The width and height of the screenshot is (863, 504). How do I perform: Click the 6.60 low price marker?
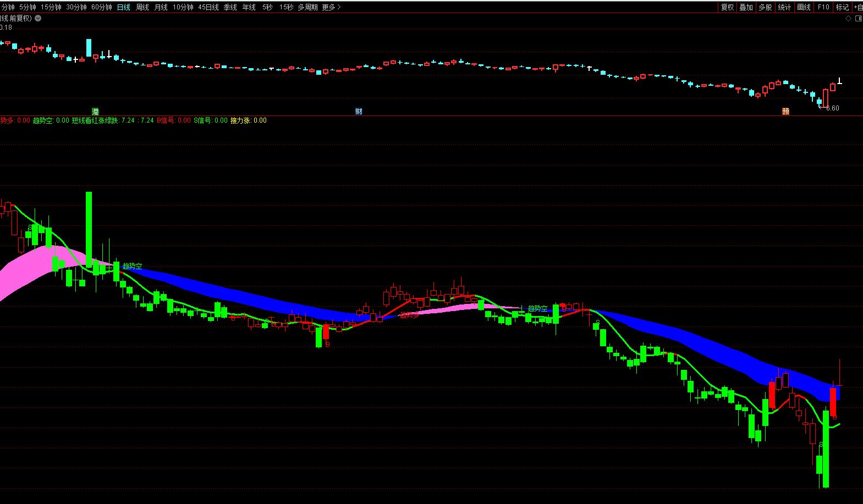click(x=832, y=108)
